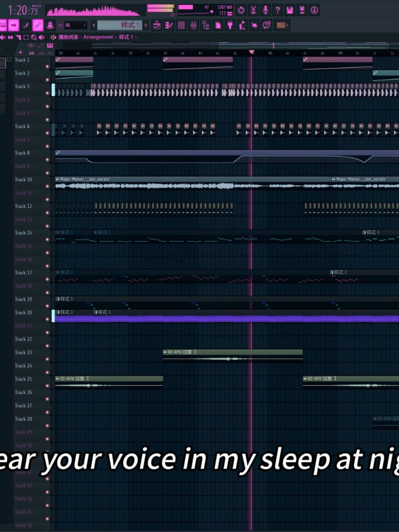Screen dimensions: 399x532
Task: Expand breadcrumb arrow after 样式 1
Action: 136,37
